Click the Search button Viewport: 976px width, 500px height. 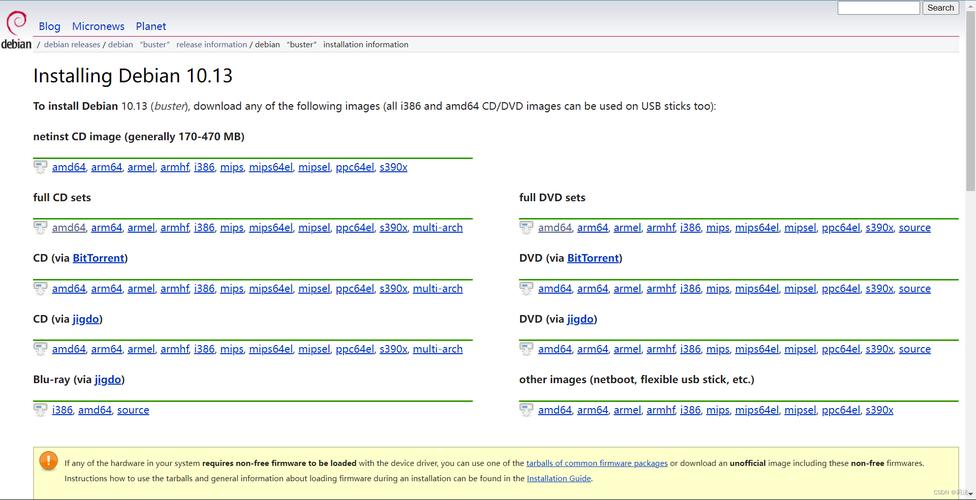click(940, 7)
